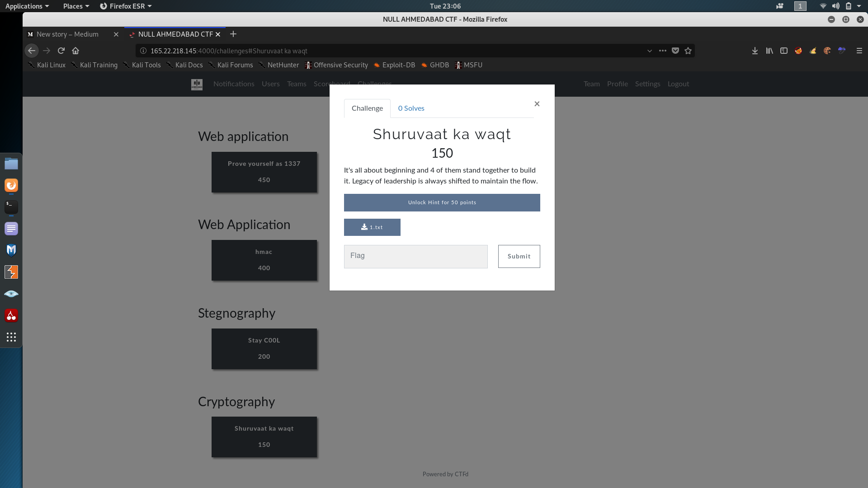Click the cookie manager extension icon
This screenshot has width=868, height=488.
pyautogui.click(x=828, y=51)
